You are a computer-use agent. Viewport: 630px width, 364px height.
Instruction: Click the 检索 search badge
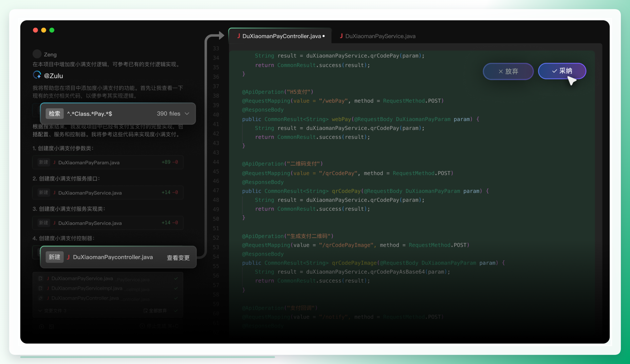coord(54,114)
